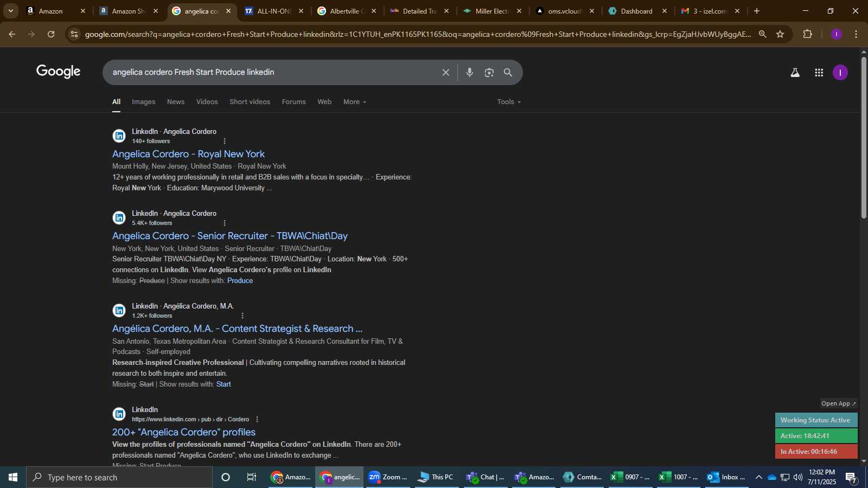Open Chrome extensions puzzle icon
Image resolution: width=868 pixels, height=488 pixels.
tap(807, 34)
